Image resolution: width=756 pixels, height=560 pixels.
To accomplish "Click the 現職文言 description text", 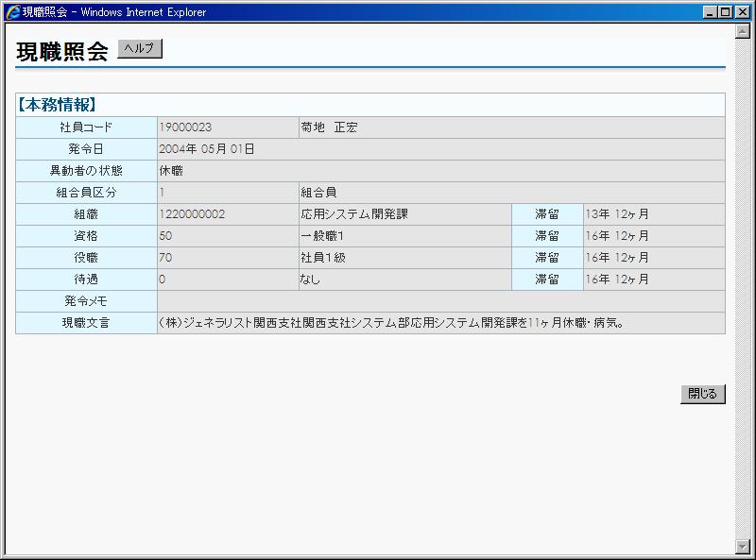I will pos(392,323).
